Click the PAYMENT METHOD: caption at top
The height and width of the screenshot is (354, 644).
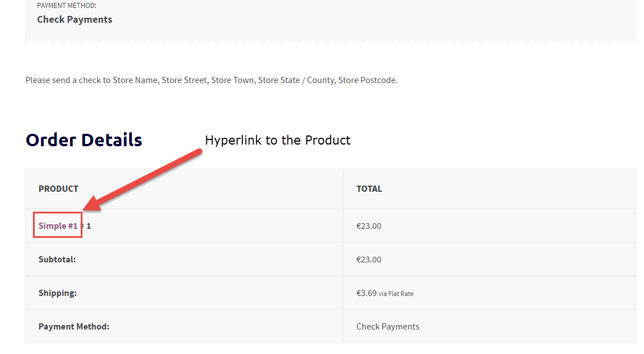coord(67,6)
